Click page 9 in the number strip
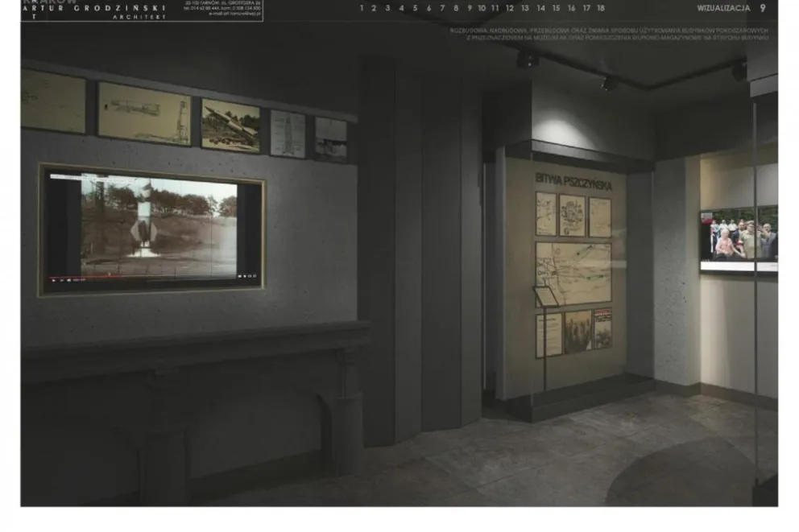 tap(470, 8)
